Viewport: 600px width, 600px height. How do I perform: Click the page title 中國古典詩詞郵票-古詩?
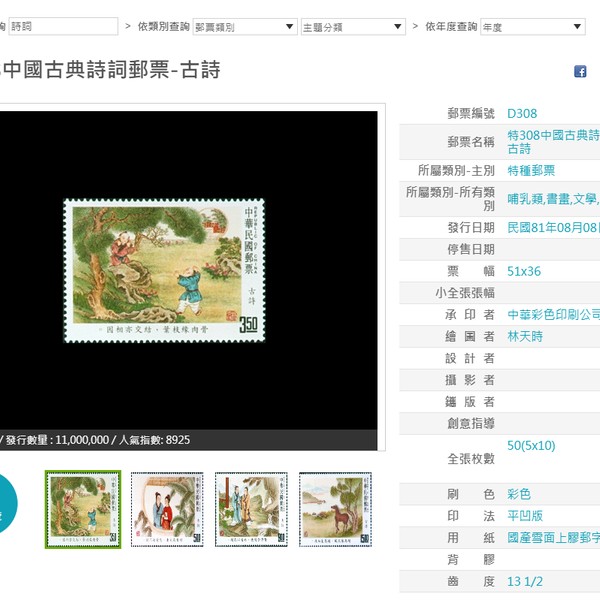[111, 70]
